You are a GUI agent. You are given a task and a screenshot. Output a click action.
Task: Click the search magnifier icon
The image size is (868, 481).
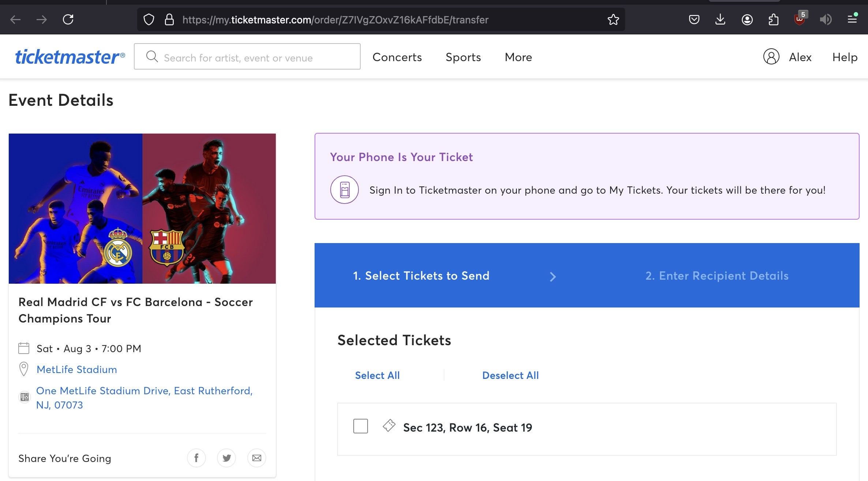[152, 57]
